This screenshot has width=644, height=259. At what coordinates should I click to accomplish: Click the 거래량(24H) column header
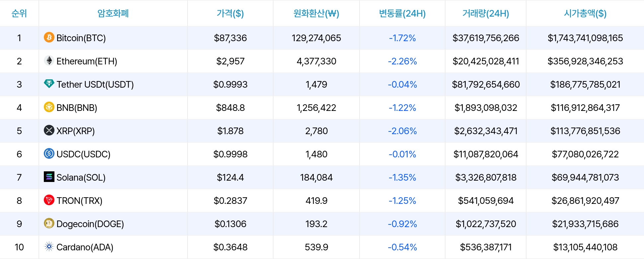point(486,13)
